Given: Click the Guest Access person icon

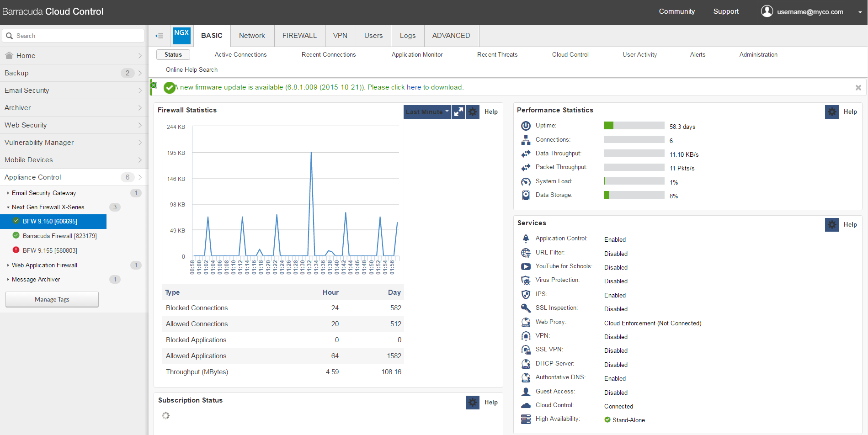Looking at the screenshot, I should (x=526, y=392).
